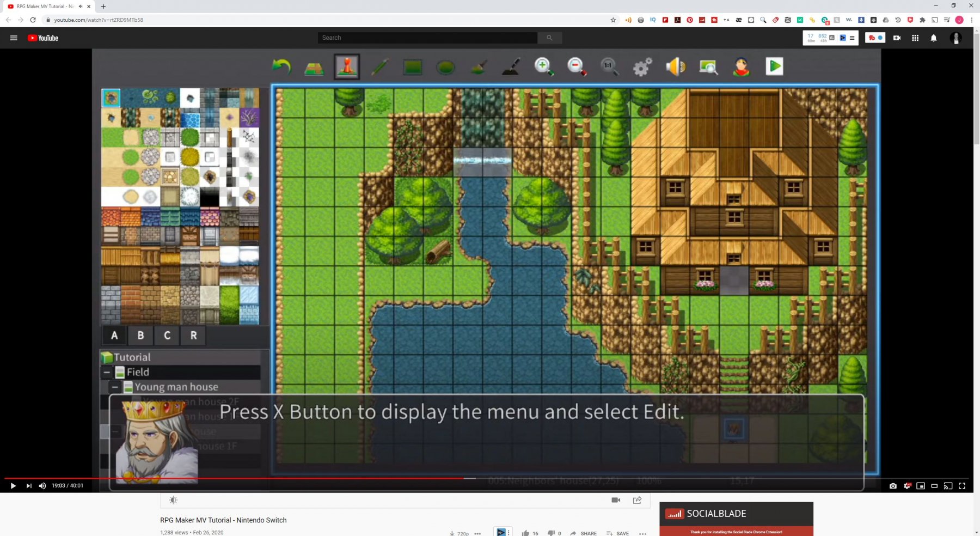Select tileset tab A

[114, 336]
